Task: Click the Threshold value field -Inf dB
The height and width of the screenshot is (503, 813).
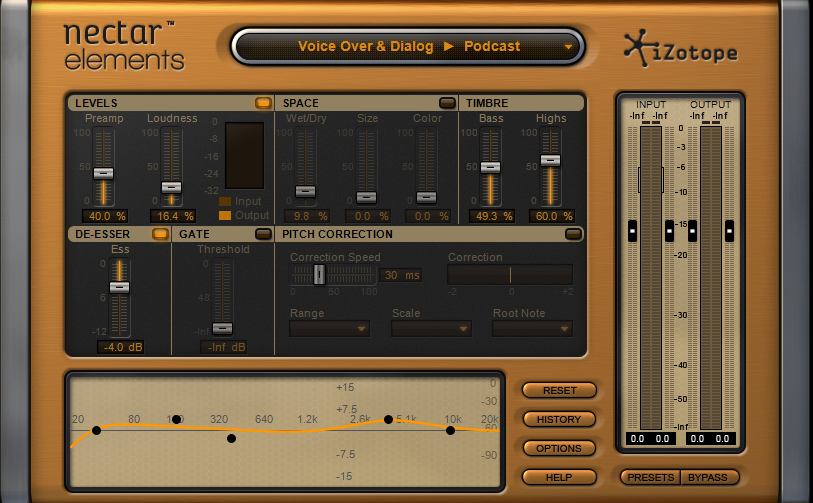Action: (223, 347)
